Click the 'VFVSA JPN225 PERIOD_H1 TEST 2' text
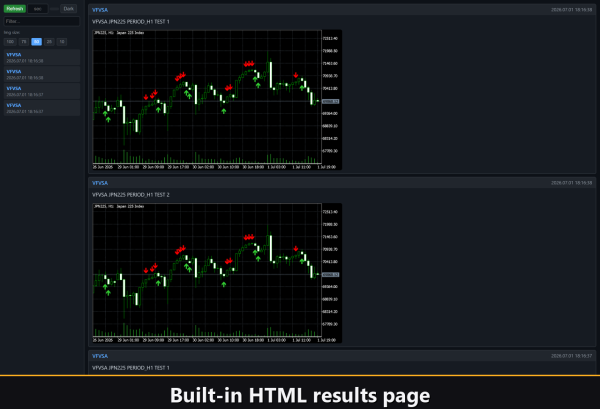The image size is (600, 409). pos(130,195)
